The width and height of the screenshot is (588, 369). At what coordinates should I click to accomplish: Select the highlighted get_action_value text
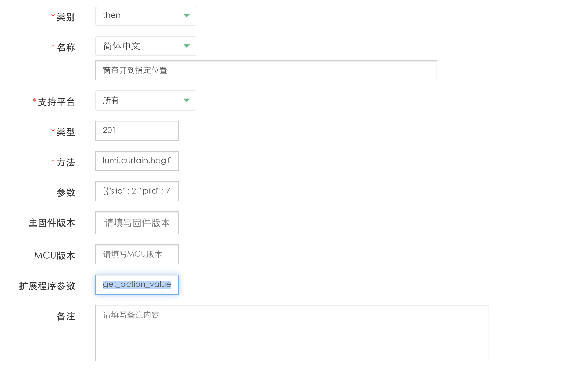(136, 284)
